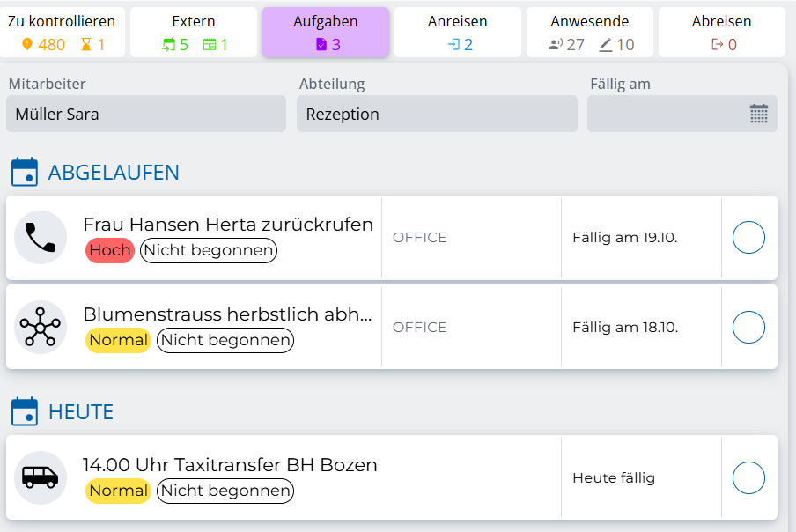796x532 pixels.
Task: Open the Abreisen tab
Action: 722,33
